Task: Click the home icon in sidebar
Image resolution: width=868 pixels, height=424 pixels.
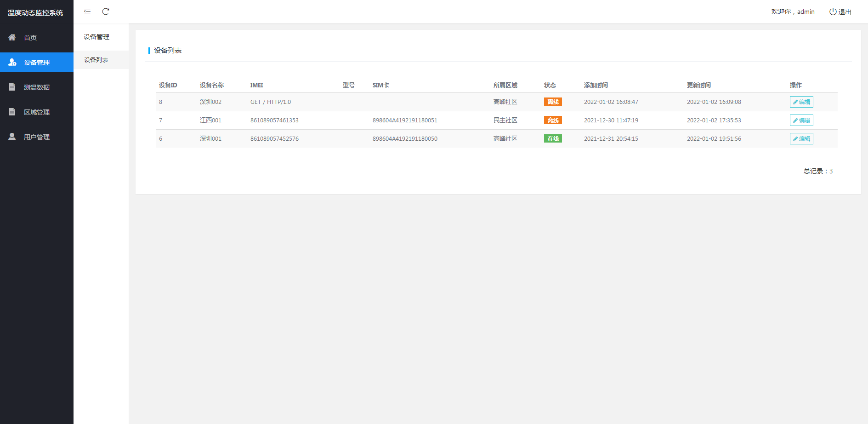Action: click(x=12, y=37)
